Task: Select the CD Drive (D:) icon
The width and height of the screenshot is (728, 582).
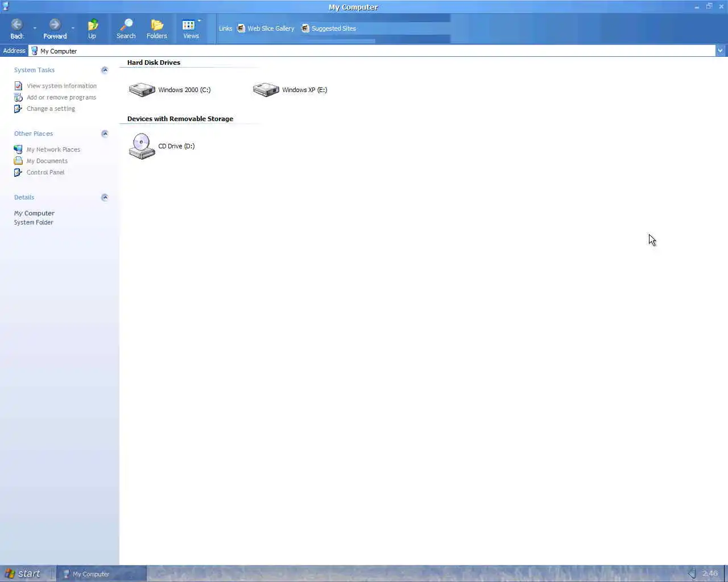Action: [x=142, y=146]
